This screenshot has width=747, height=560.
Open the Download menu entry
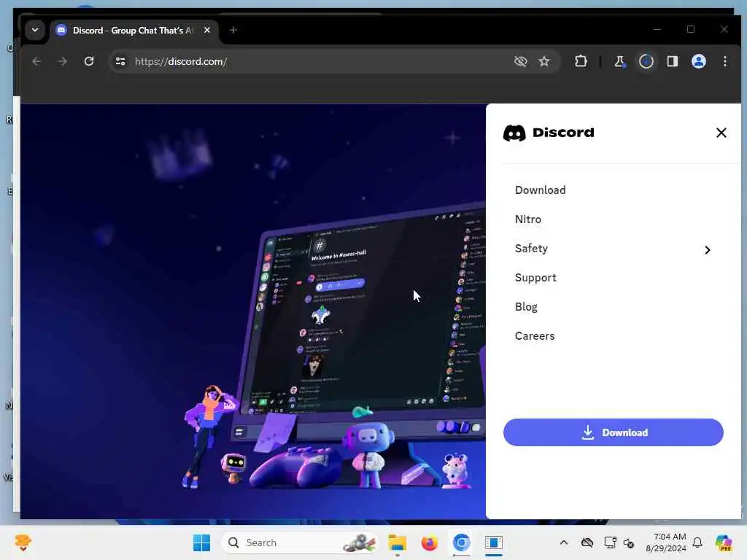click(540, 190)
